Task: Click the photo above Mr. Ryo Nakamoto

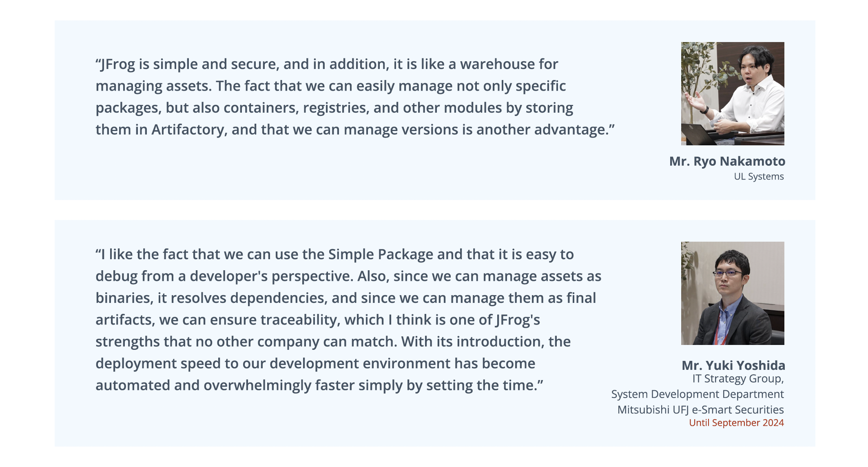Action: (732, 93)
